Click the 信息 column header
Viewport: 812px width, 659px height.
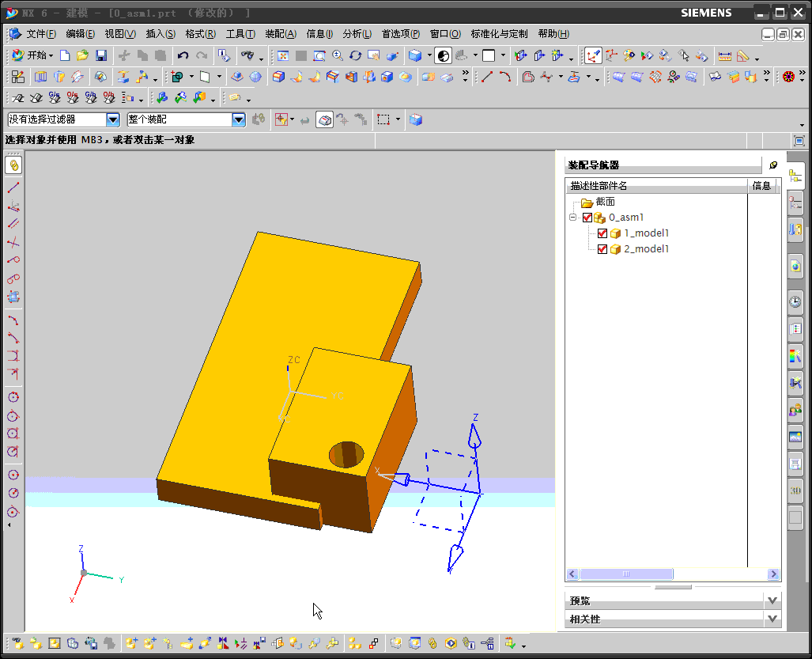pyautogui.click(x=762, y=185)
